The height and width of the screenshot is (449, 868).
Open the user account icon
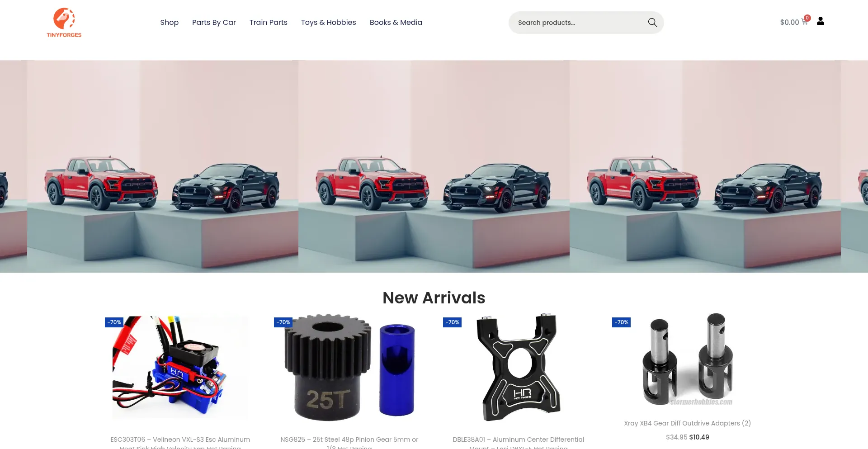pos(821,21)
